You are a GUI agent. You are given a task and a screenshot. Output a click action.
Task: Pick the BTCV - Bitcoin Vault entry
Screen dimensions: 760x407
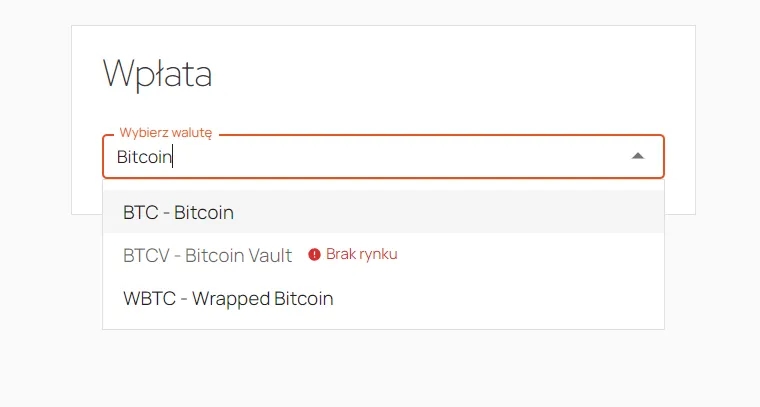pyautogui.click(x=383, y=255)
